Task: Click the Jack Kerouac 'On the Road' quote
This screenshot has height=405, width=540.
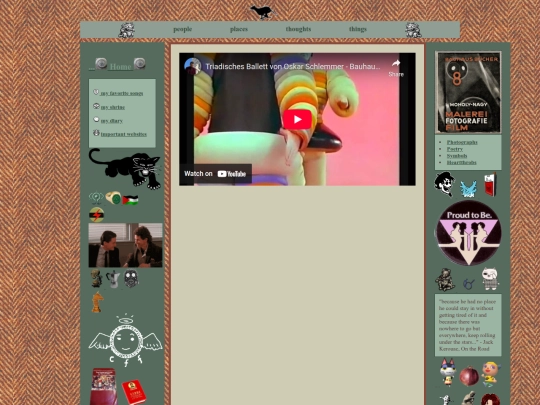Action: pyautogui.click(x=468, y=325)
